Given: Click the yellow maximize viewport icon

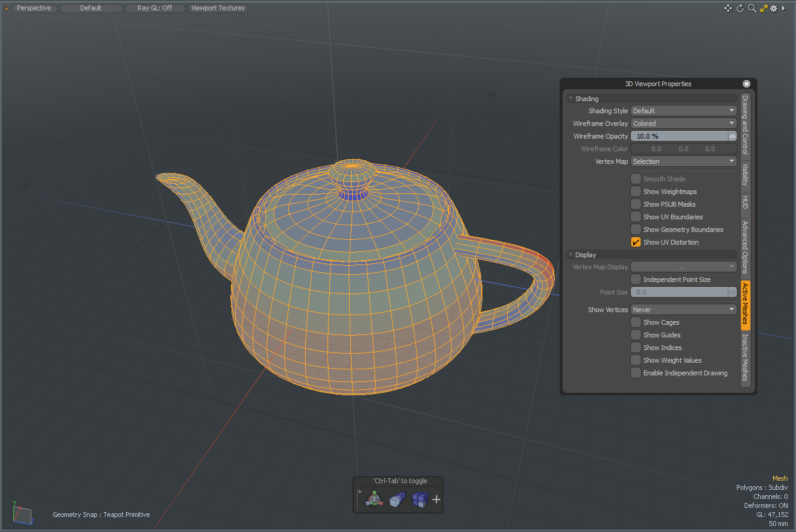Looking at the screenshot, I should [x=763, y=8].
